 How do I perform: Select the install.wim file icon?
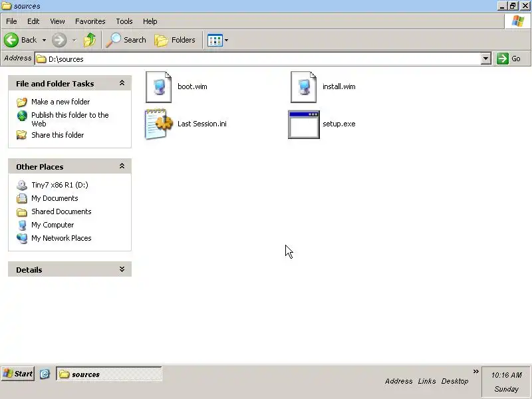pos(303,87)
